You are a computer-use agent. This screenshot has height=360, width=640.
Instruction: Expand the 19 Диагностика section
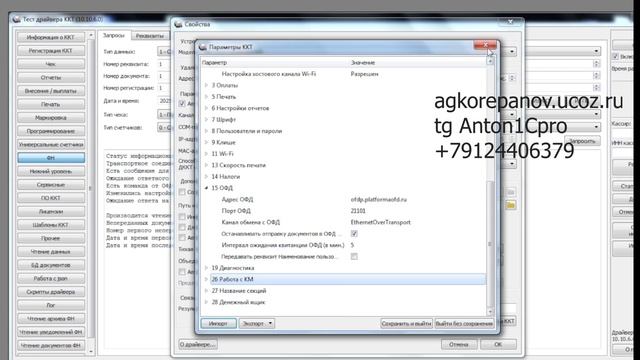pyautogui.click(x=207, y=268)
